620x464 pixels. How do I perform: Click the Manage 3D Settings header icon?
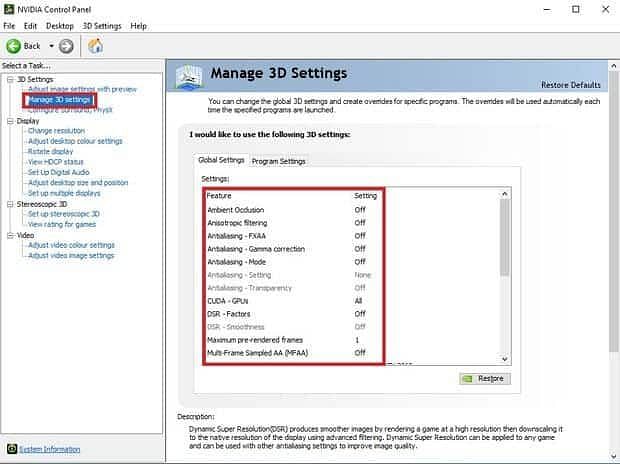[189, 77]
